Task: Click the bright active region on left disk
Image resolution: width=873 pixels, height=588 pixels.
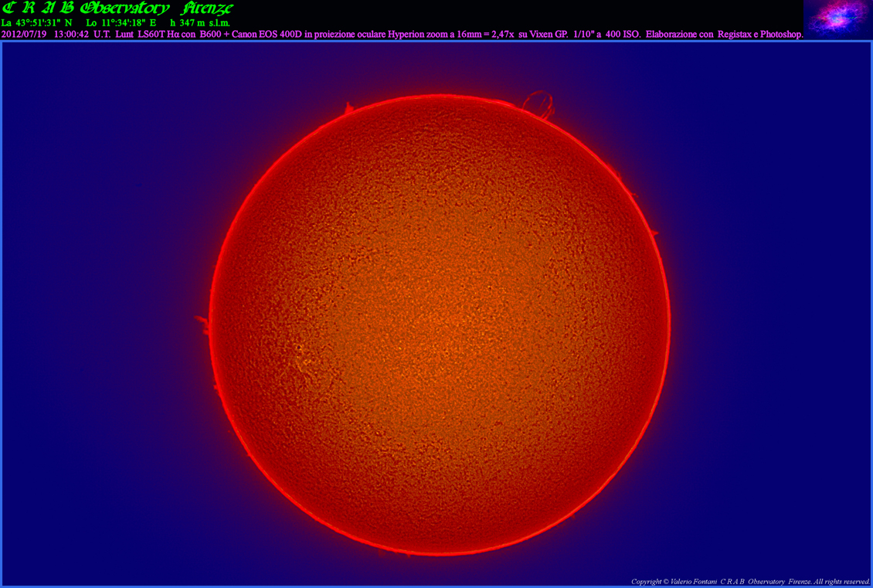Action: pos(300,357)
